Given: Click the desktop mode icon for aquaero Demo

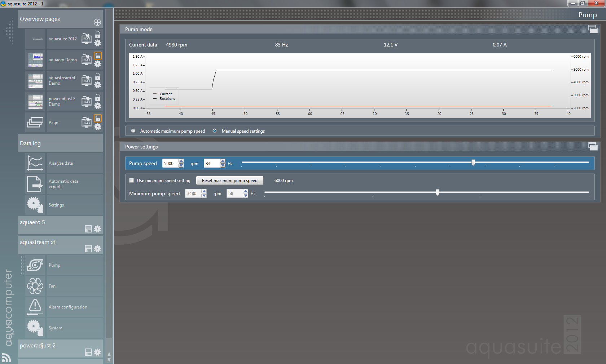Looking at the screenshot, I should coord(87,59).
